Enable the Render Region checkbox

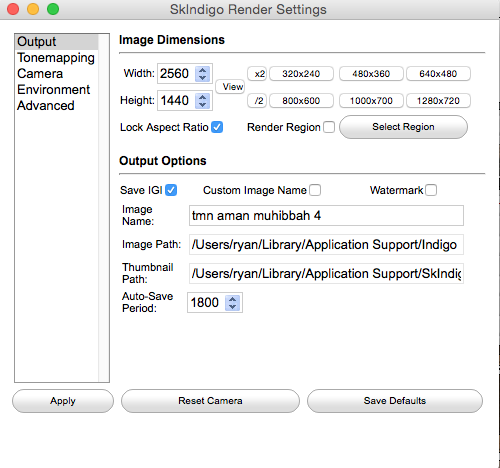pos(329,127)
